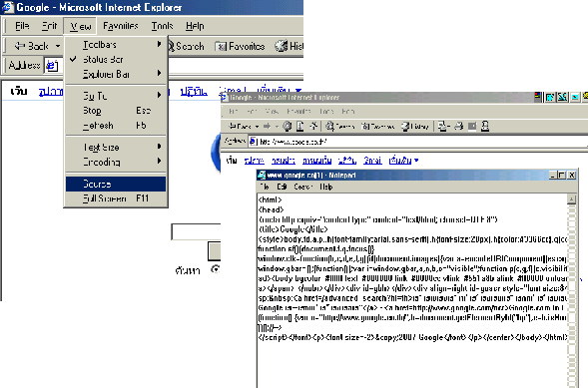Open Edit menu in front Explorer window

click(x=49, y=26)
